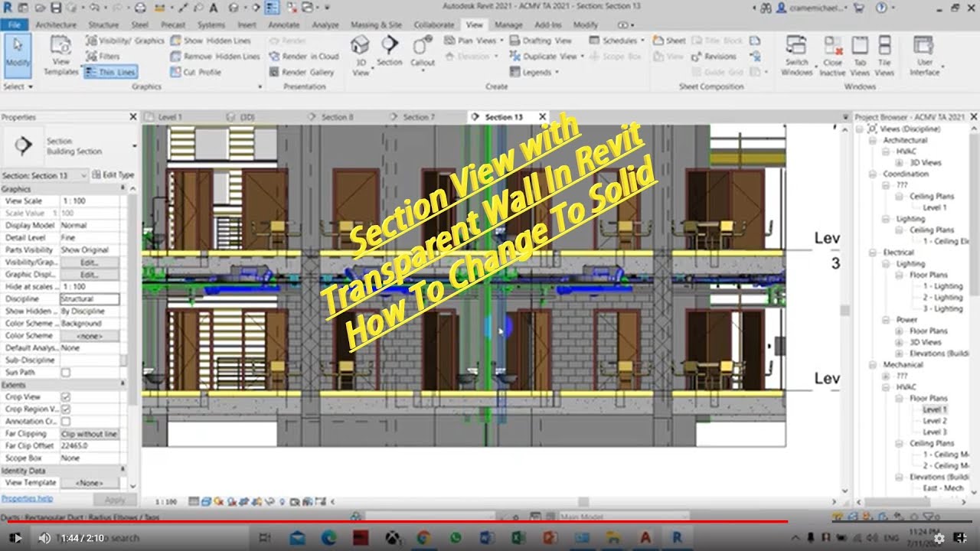
Task: Open the Properties help link
Action: [x=27, y=498]
